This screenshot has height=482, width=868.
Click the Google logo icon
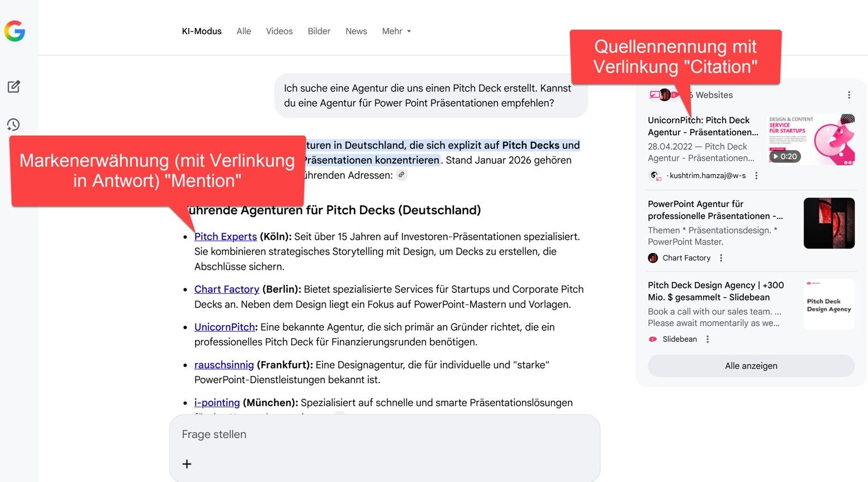click(15, 31)
